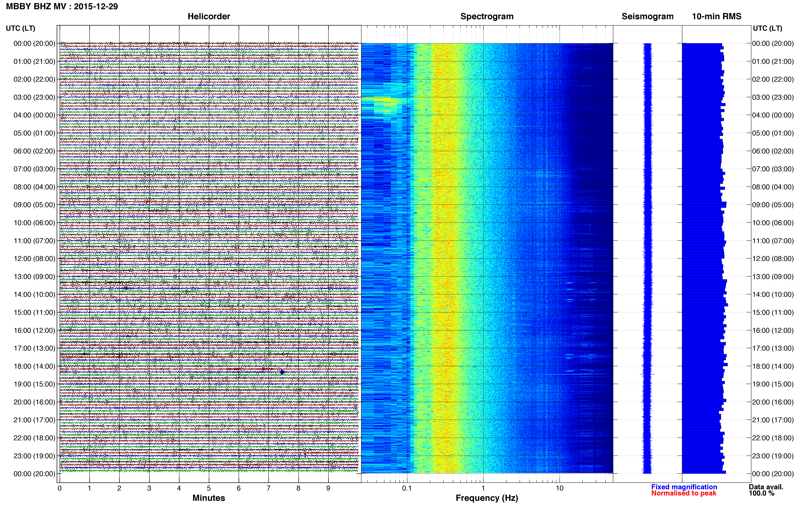Click the 12:00 (08:00) label on left axis
Screen dimensions: 812x508
click(x=34, y=259)
